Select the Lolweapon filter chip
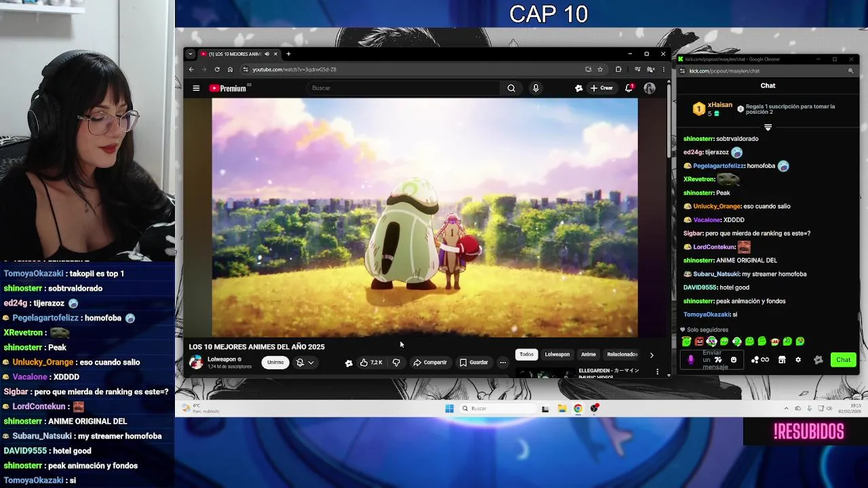 point(557,354)
